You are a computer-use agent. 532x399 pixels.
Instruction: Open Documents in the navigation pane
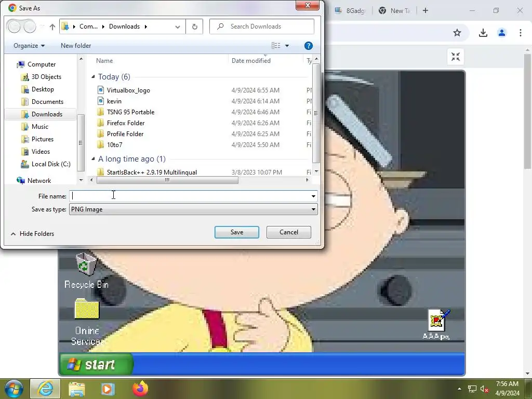coord(47,102)
